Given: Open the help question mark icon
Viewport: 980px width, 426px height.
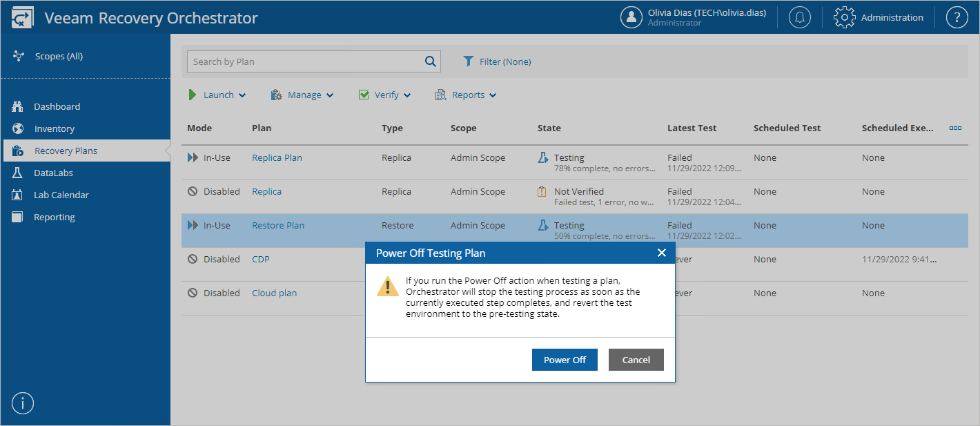Looking at the screenshot, I should pyautogui.click(x=957, y=18).
